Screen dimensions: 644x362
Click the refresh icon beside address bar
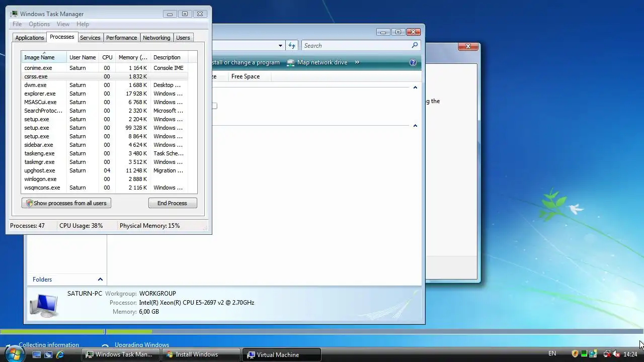coord(292,45)
